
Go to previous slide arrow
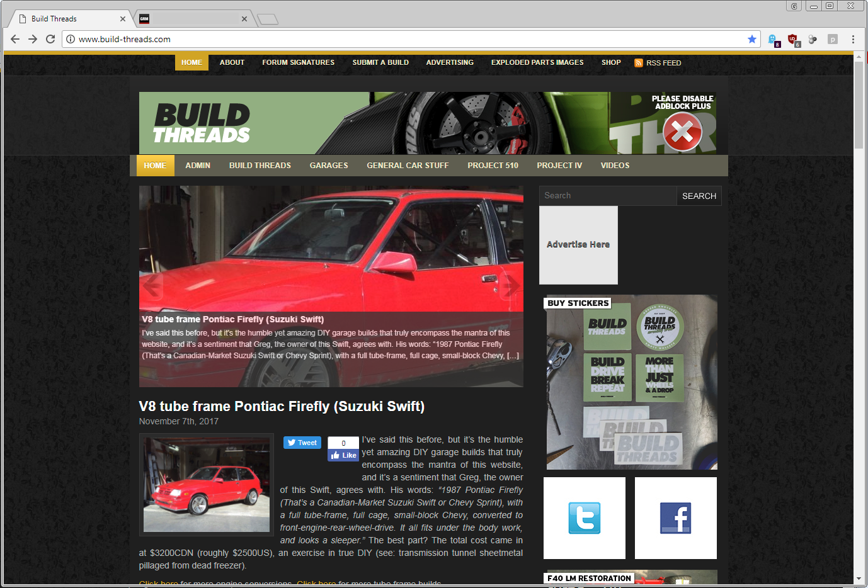152,286
